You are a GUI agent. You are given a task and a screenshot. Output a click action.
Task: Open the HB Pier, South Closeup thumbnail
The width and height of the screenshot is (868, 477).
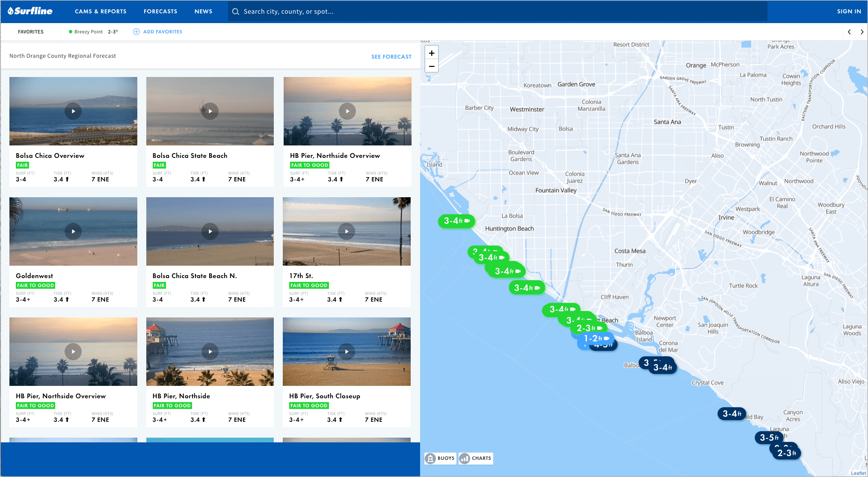coord(347,352)
